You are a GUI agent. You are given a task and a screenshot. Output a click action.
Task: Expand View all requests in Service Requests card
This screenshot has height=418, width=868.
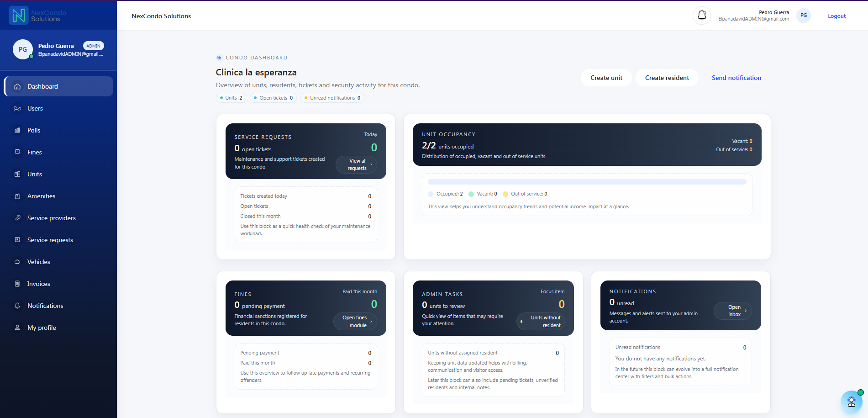click(x=356, y=164)
